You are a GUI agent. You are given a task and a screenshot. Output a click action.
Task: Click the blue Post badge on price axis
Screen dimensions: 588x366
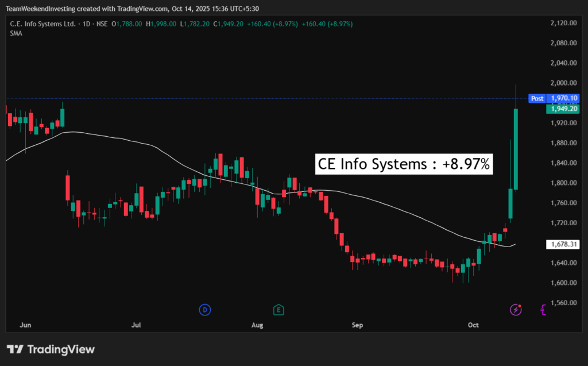(x=537, y=98)
